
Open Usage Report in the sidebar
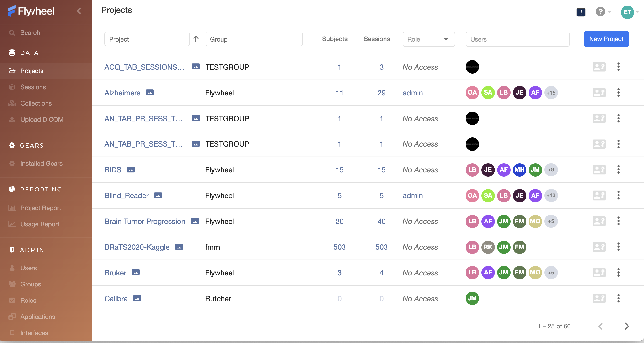[x=40, y=224]
